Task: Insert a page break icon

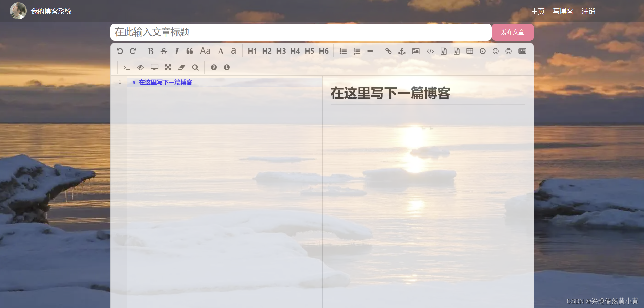Action: pos(522,51)
